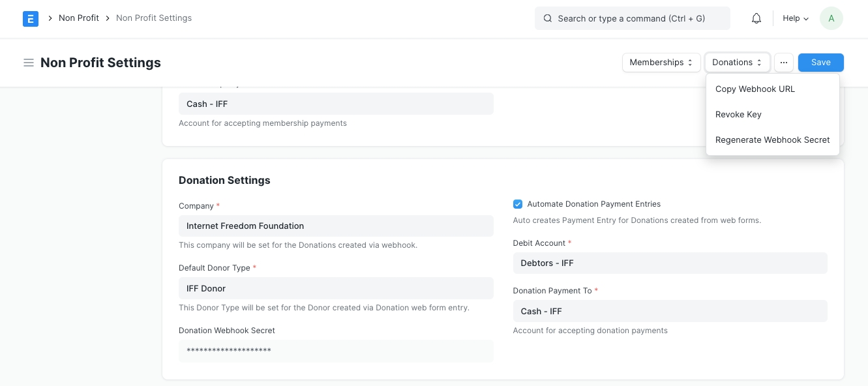Uncheck Automate Donation Payment Entries

click(518, 204)
